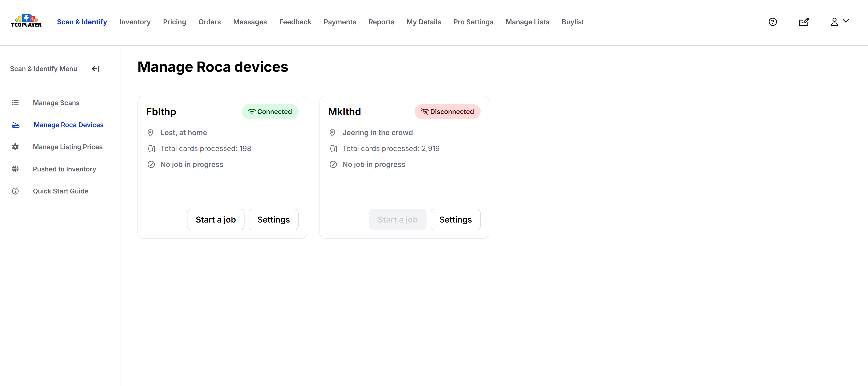Collapse the Scan & Identify Menu sidebar
Screen dimensions: 868x386
click(x=96, y=69)
